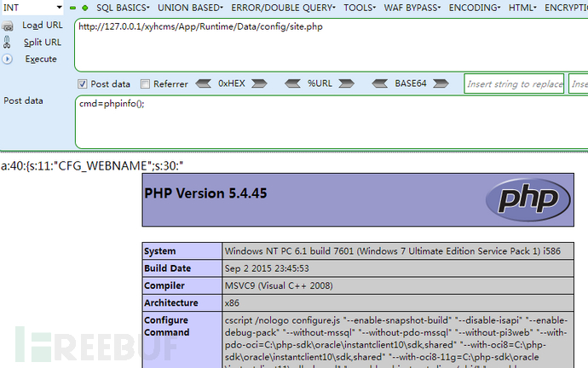Uncheck the Post data checkbox
The image size is (588, 368).
pyautogui.click(x=82, y=84)
